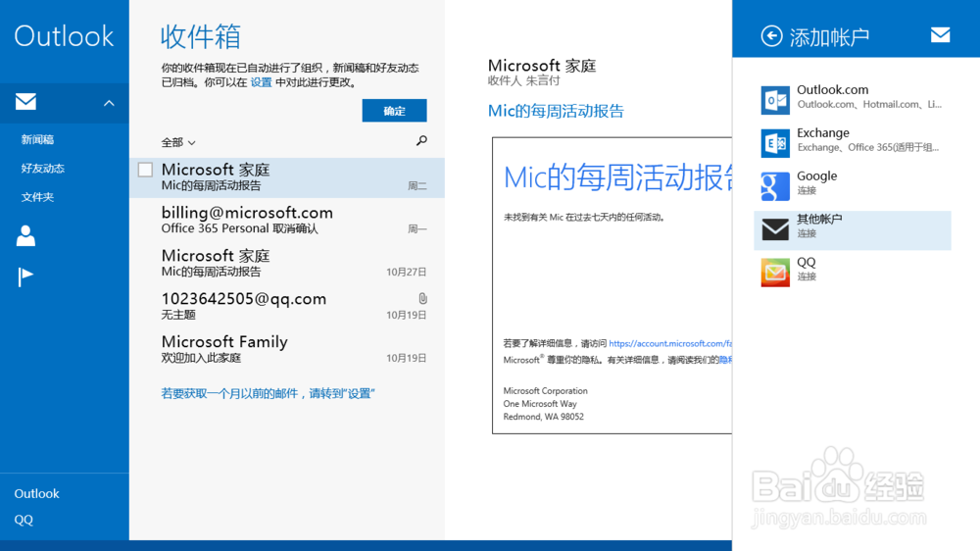Click the Google account label
Screen dimensions: 980x551
pos(817,176)
